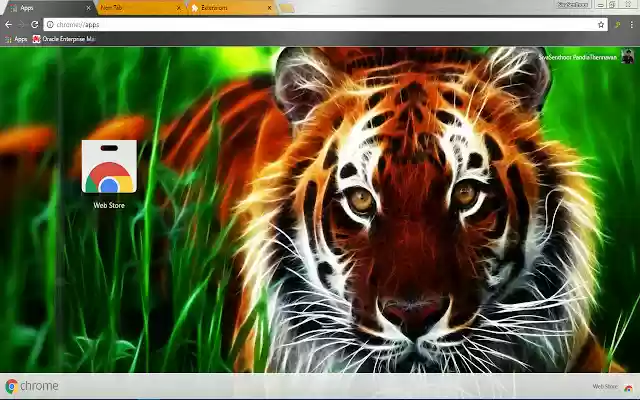Focus the chrome://apps address bar
The height and width of the screenshot is (400, 640).
pyautogui.click(x=325, y=24)
